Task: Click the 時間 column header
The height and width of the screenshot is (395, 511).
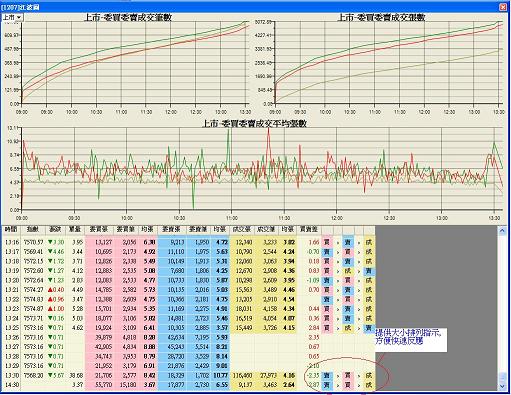Action: pos(11,230)
